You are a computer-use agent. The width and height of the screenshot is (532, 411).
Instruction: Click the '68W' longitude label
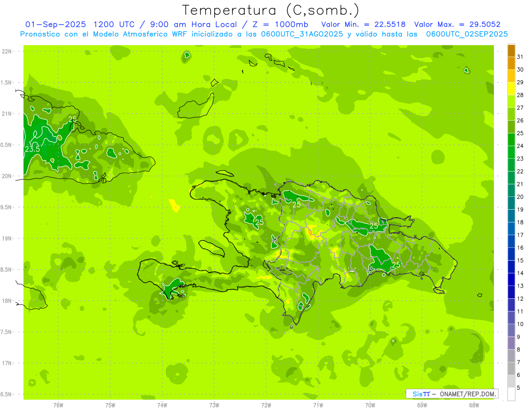[474, 405]
